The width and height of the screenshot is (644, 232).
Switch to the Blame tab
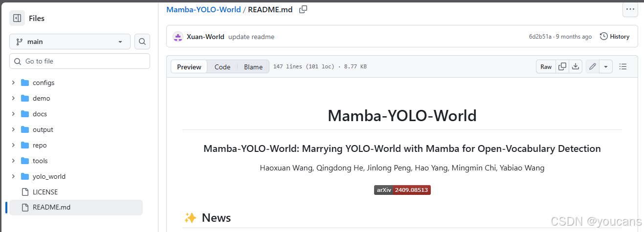point(253,67)
